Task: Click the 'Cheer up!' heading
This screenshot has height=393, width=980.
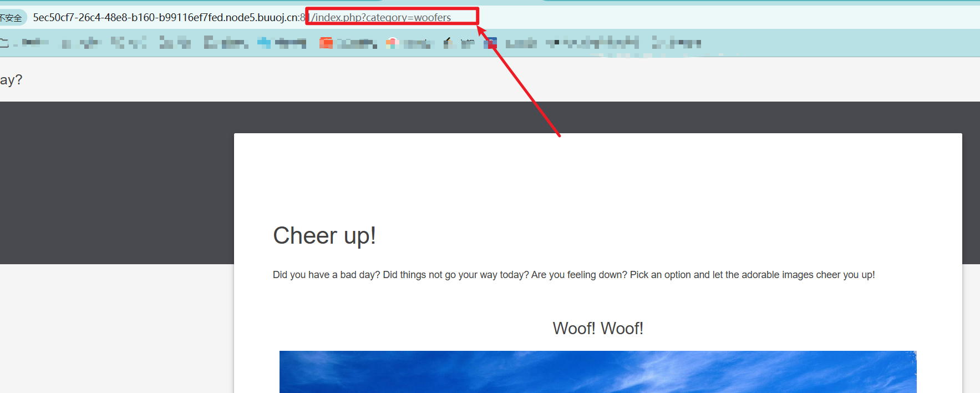Action: 324,235
